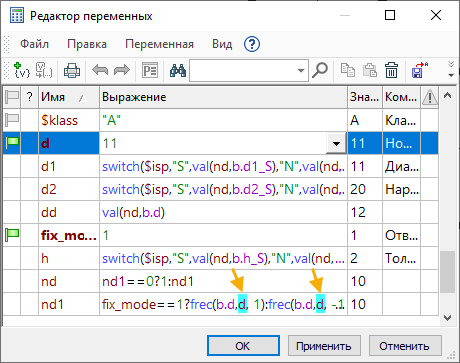Click the paste icon in toolbar
Viewport: 460px width, 363px height.
coord(370,70)
